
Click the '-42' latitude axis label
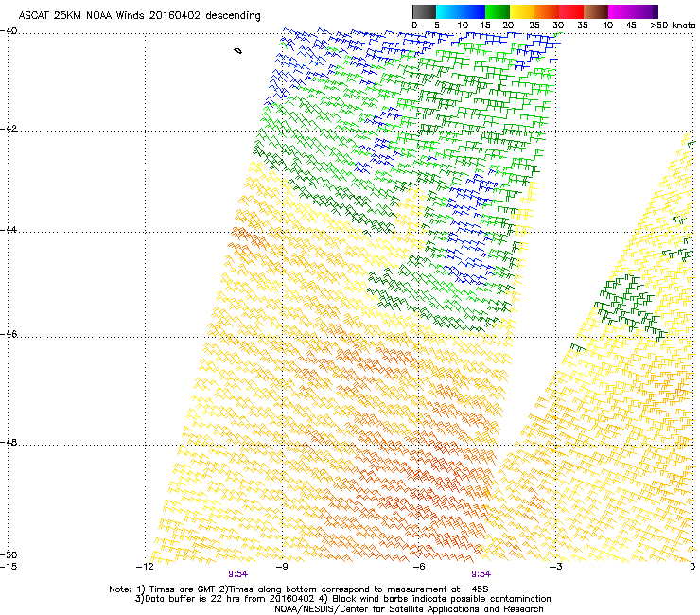tap(9, 129)
